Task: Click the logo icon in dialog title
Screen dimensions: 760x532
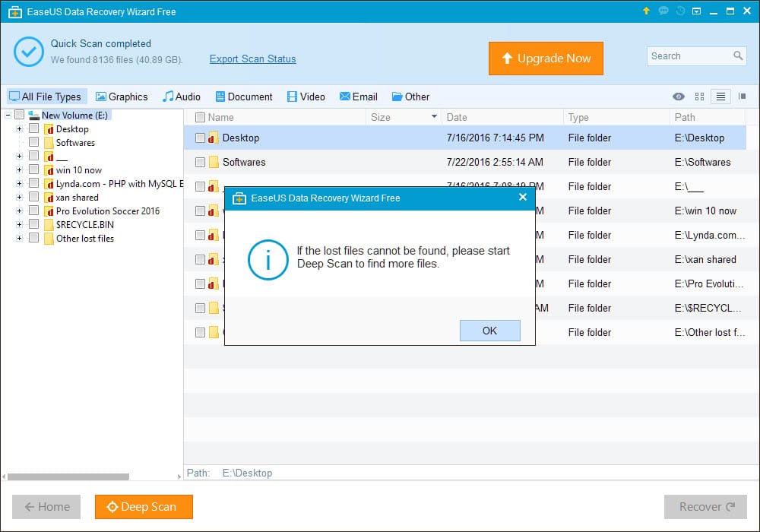Action: [239, 198]
